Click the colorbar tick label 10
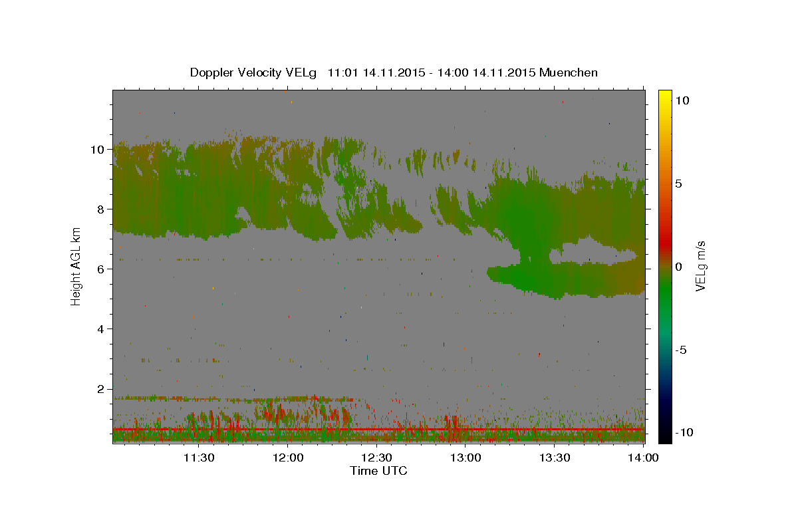The width and height of the screenshot is (798, 532). (x=682, y=100)
